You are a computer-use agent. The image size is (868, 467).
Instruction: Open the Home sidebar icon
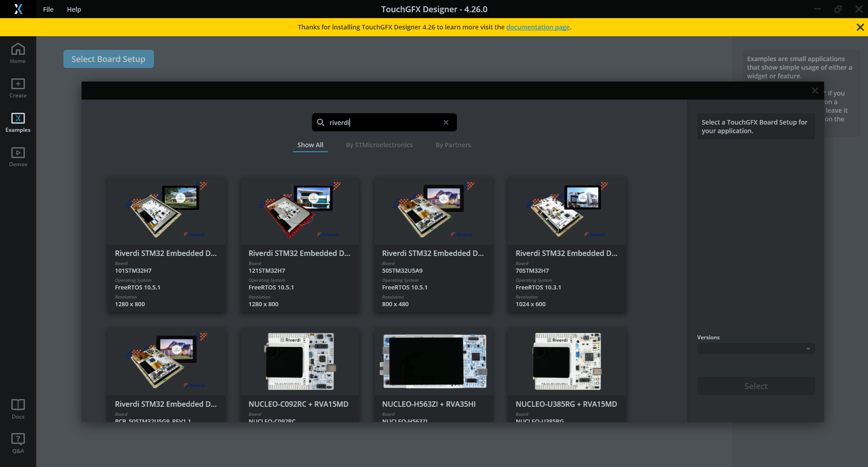18,53
